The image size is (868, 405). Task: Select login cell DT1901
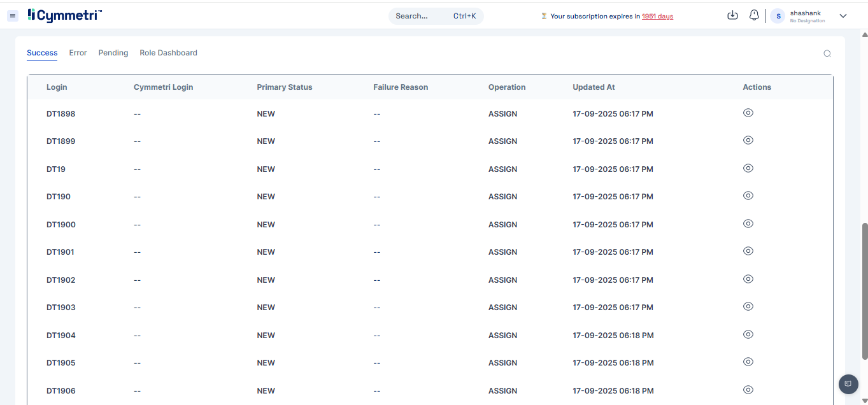pos(60,252)
